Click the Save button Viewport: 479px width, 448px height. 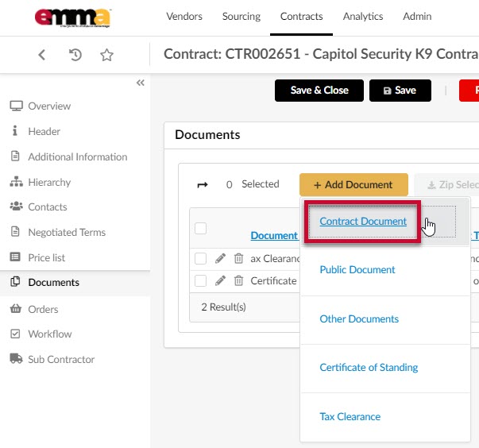(400, 91)
